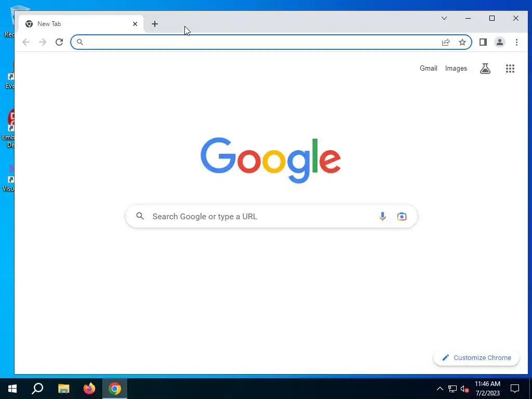The width and height of the screenshot is (532, 399).
Task: Open the Search Labs flask icon
Action: coord(485,69)
